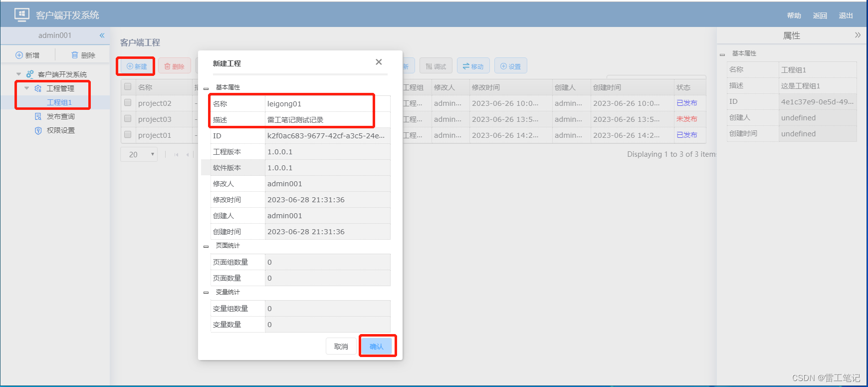Click 退出 in the top bar
This screenshot has width=868, height=387.
point(846,15)
